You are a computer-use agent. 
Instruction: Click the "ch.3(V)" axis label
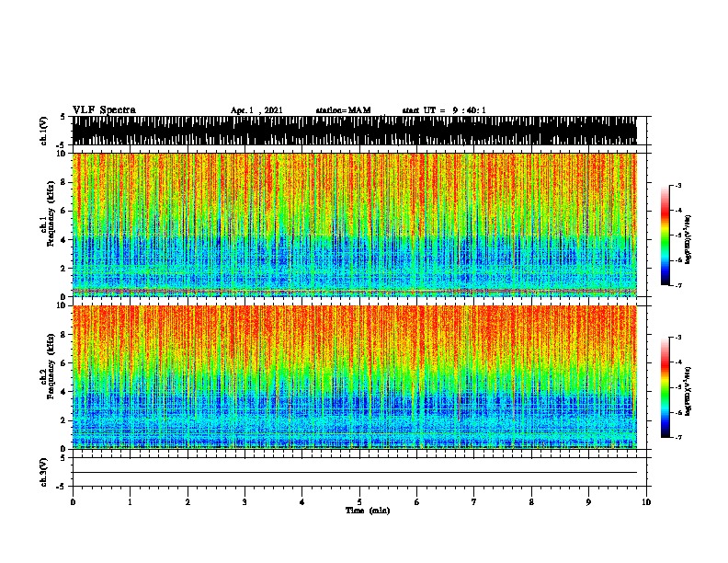44,472
